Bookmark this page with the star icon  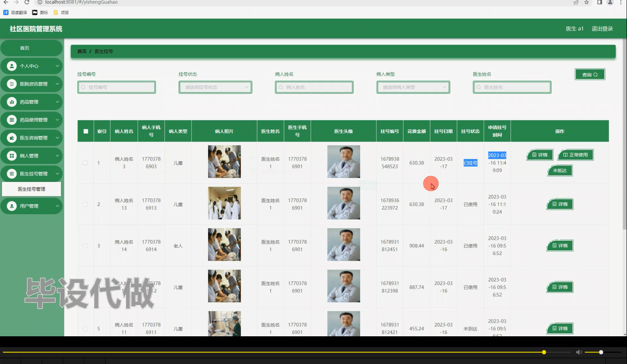[x=586, y=2]
